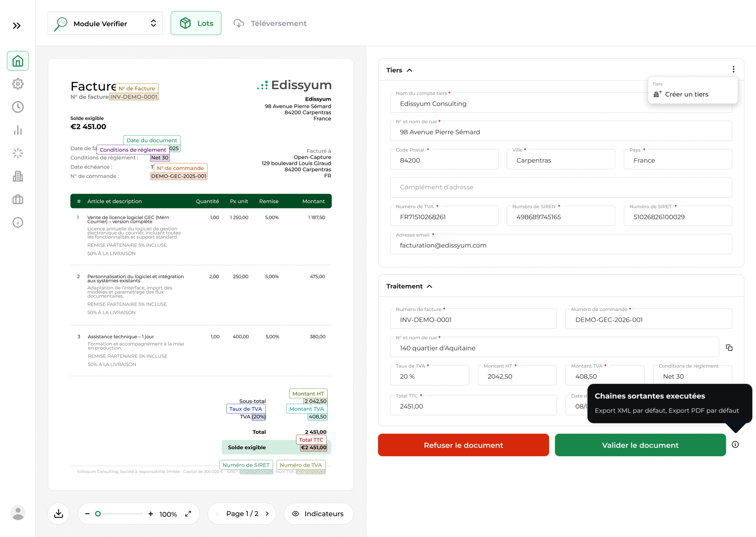The width and height of the screenshot is (756, 537).
Task: Open the Tiers three-dot options menu
Action: (x=733, y=69)
